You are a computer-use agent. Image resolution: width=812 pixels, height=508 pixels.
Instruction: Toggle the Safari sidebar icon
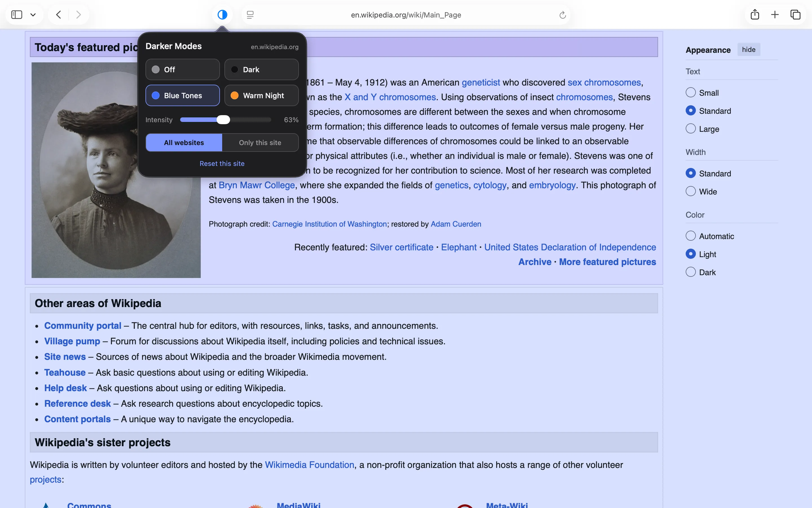[17, 15]
